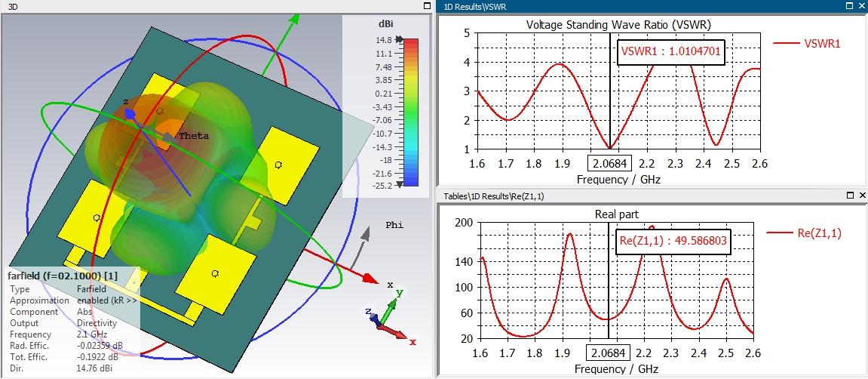
Task: Select the Re(Z1,1) legend entry
Action: pos(804,233)
